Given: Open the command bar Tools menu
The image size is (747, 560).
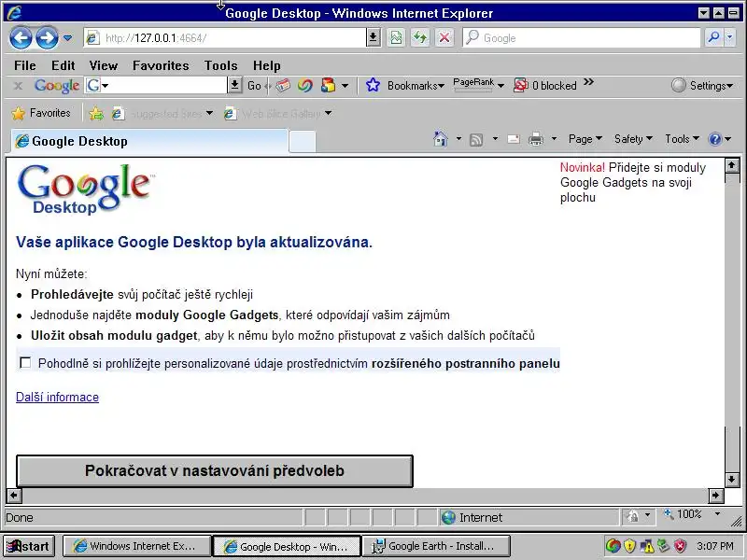Looking at the screenshot, I should (x=682, y=139).
